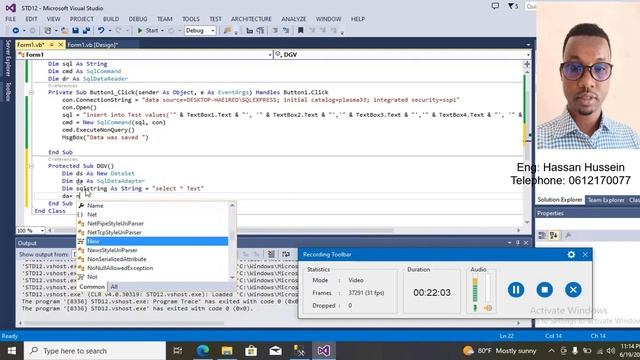
Task: Save the current file using the Save icon
Action: point(76,31)
